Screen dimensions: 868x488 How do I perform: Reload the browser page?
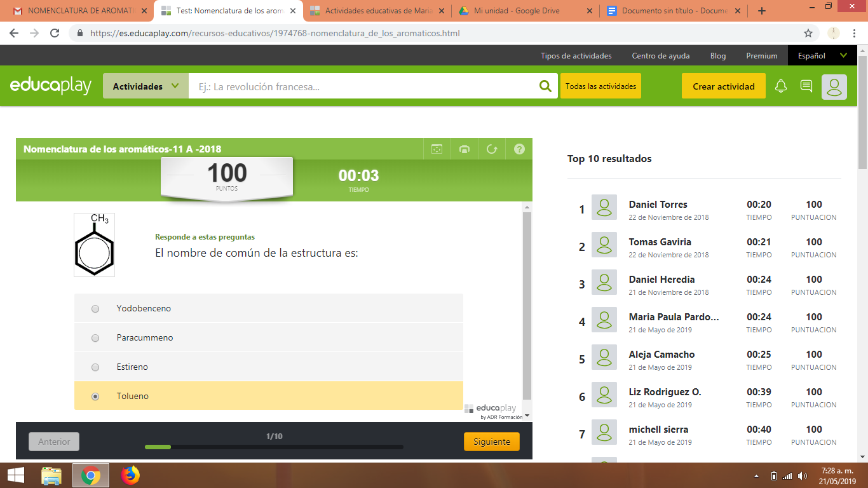click(55, 33)
